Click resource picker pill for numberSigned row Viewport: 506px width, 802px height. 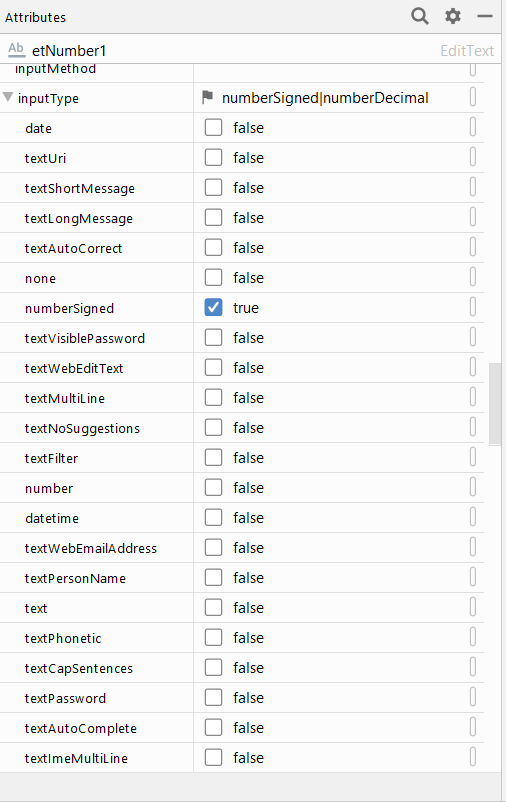(473, 307)
